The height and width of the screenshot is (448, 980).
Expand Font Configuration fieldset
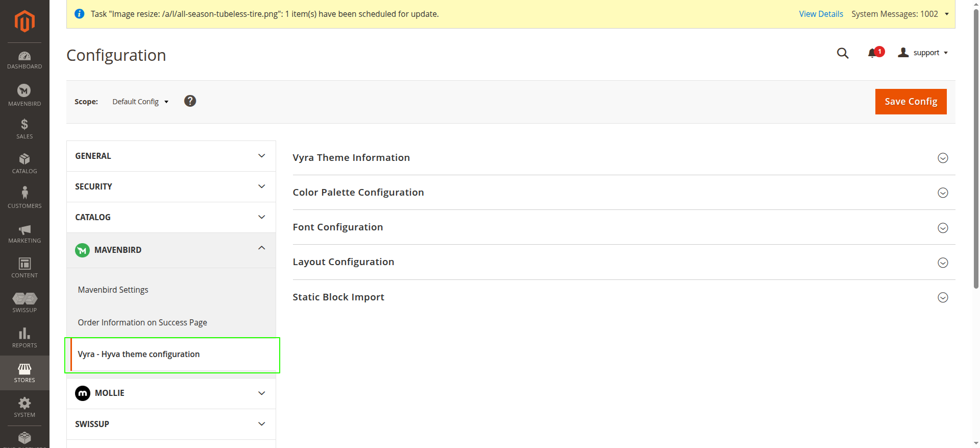624,227
